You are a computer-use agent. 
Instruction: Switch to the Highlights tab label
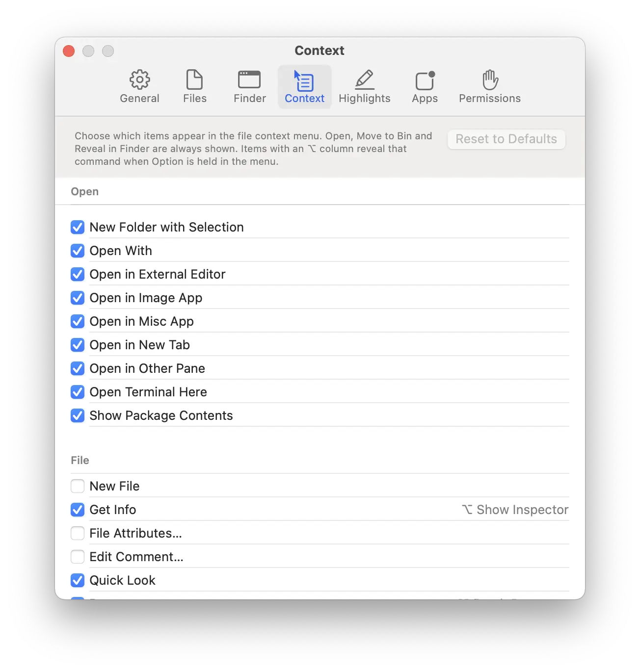click(365, 99)
